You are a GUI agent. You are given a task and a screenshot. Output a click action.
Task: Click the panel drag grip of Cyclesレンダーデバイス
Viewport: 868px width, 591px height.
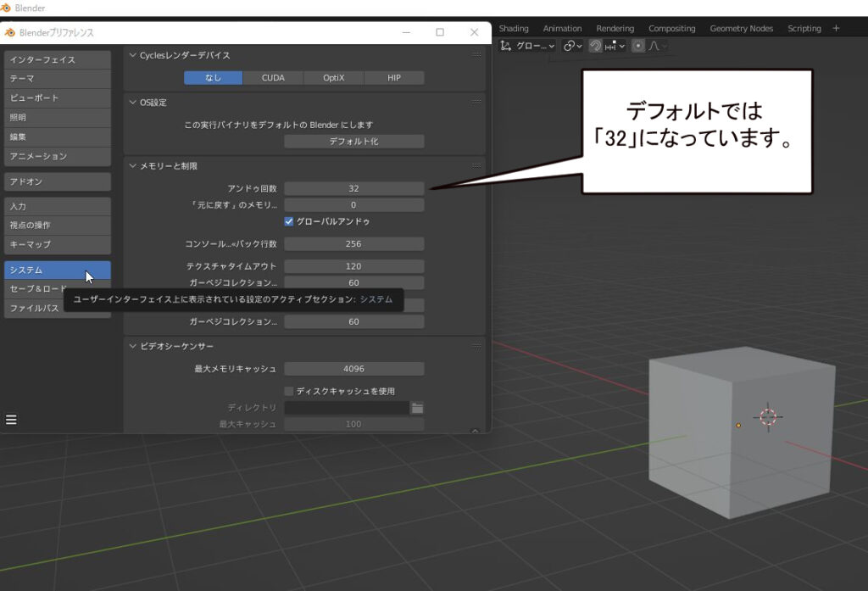pos(476,55)
